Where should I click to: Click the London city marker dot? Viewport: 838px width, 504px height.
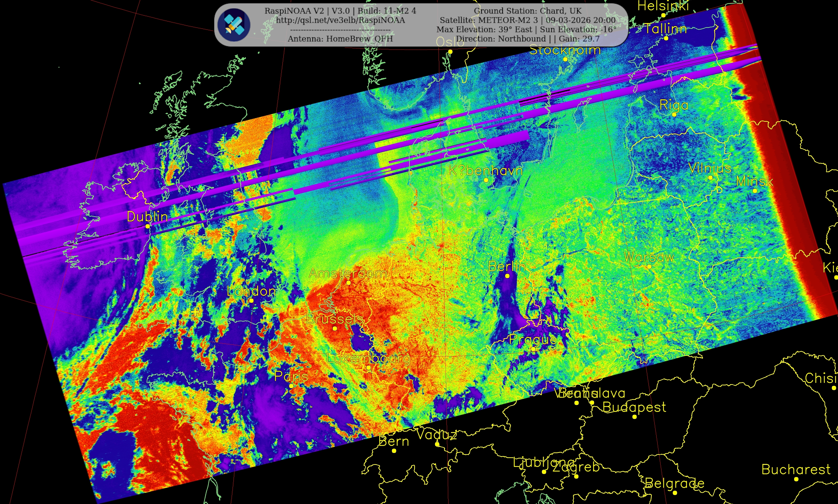pos(251,301)
